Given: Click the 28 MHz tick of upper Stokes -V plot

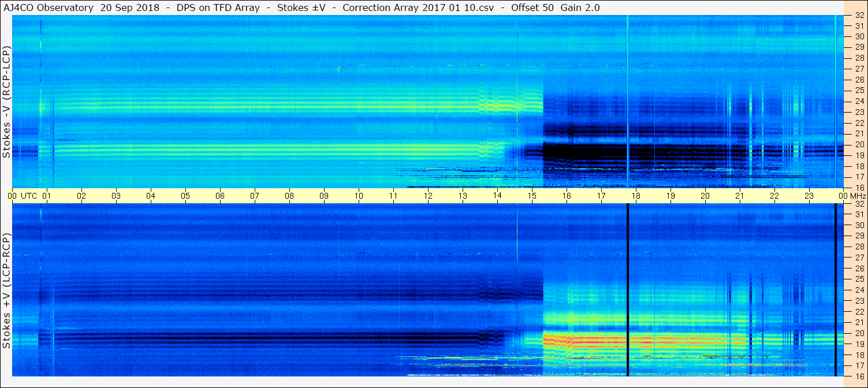Looking at the screenshot, I should click(x=859, y=58).
